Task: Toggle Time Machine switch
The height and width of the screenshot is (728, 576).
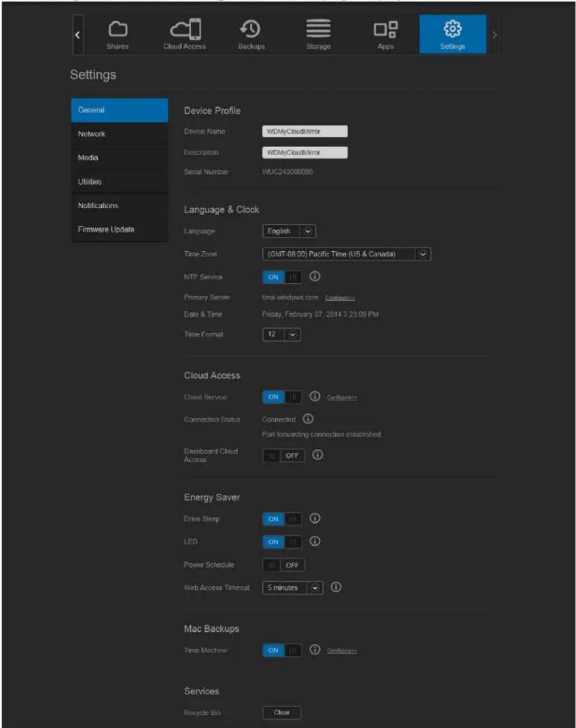Action: pos(282,650)
